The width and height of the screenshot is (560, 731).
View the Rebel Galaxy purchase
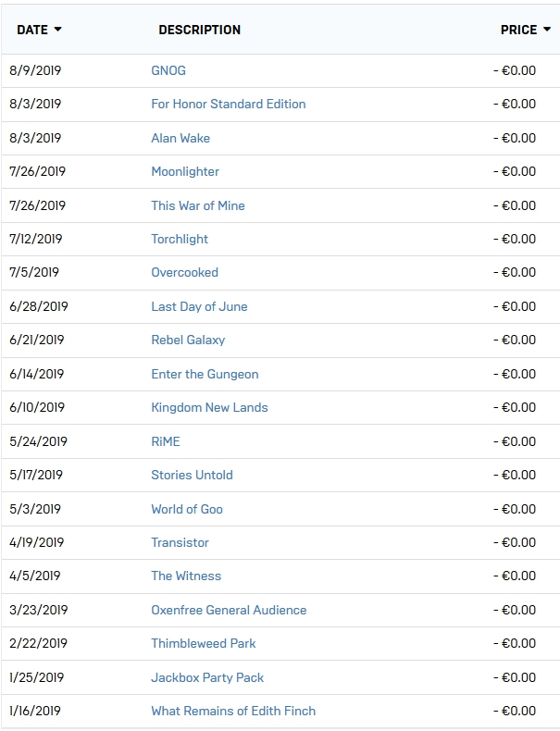tap(188, 340)
